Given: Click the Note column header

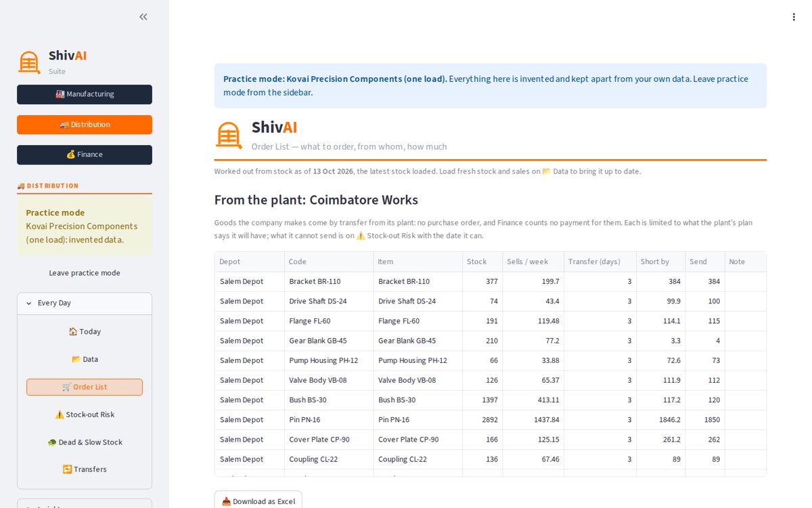Looking at the screenshot, I should [x=746, y=261].
